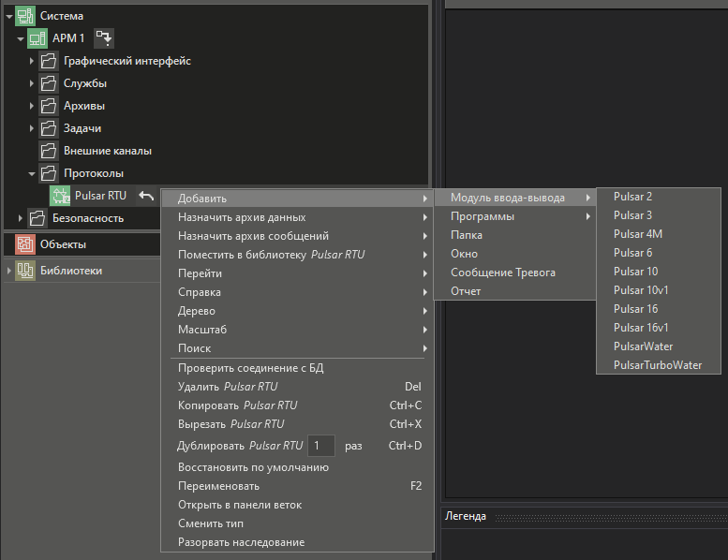Click the Объекты panel icon
Screen dimensions: 728x560
25,244
